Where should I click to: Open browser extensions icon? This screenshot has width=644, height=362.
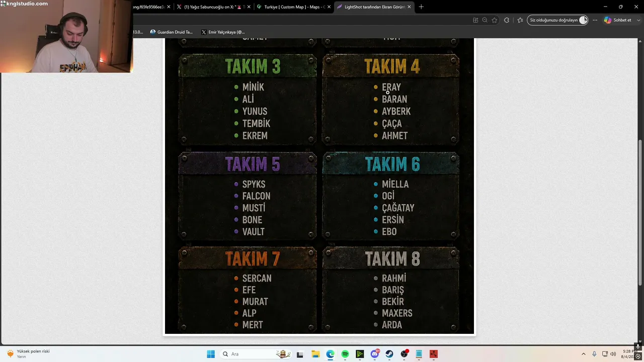tap(507, 20)
